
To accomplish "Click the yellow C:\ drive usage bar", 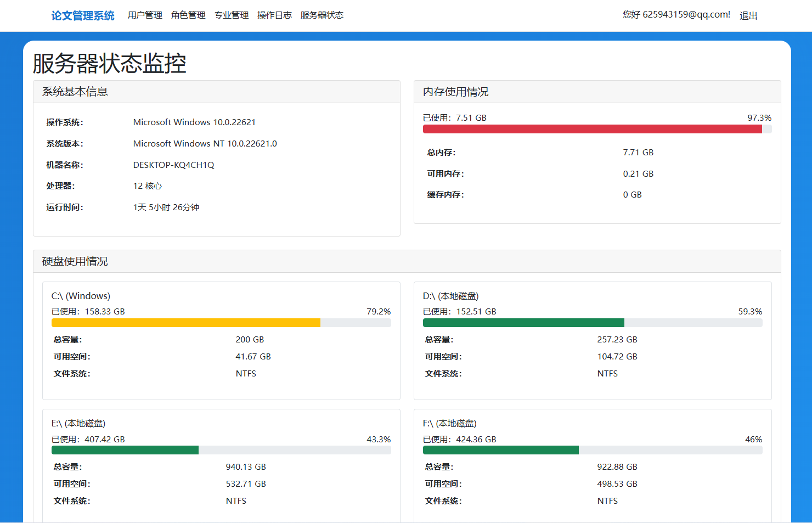I will tap(186, 323).
